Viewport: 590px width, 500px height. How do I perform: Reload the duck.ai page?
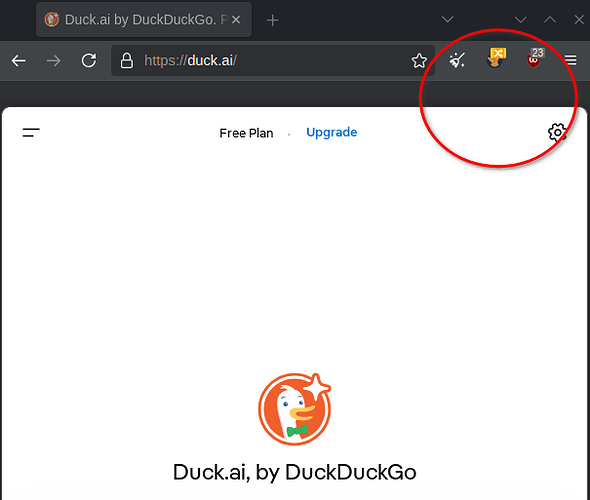89,60
